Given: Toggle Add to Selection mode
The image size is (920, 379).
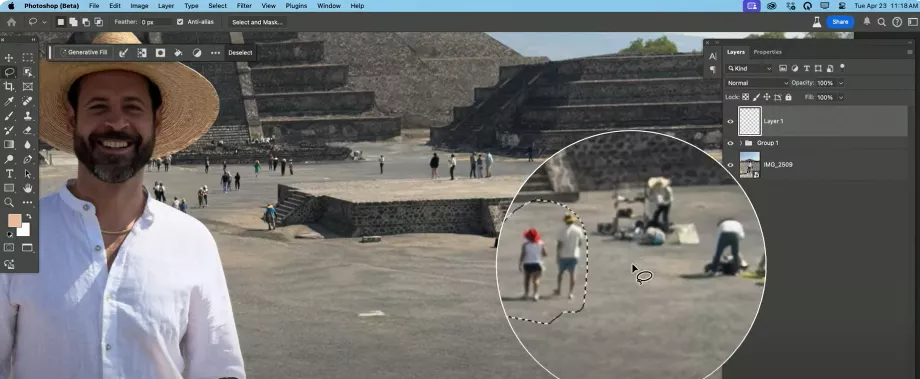Looking at the screenshot, I should coord(73,22).
